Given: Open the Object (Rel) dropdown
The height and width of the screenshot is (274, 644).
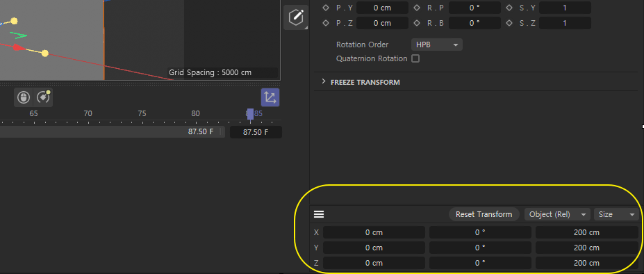Looking at the screenshot, I should point(557,214).
